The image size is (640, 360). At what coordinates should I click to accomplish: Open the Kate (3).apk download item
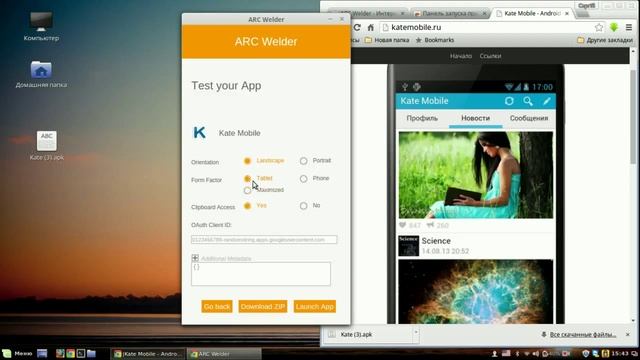[x=369, y=335]
